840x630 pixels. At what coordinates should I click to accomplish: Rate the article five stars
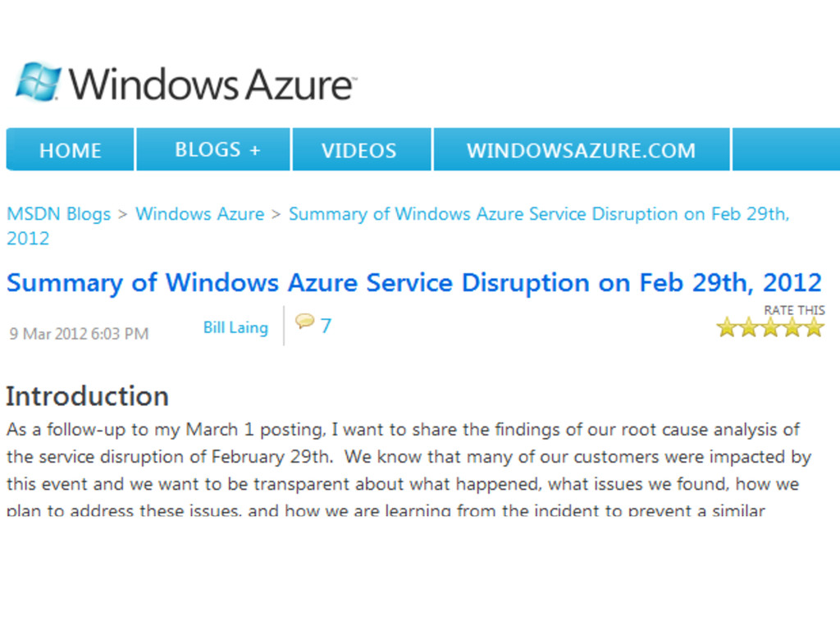[813, 328]
